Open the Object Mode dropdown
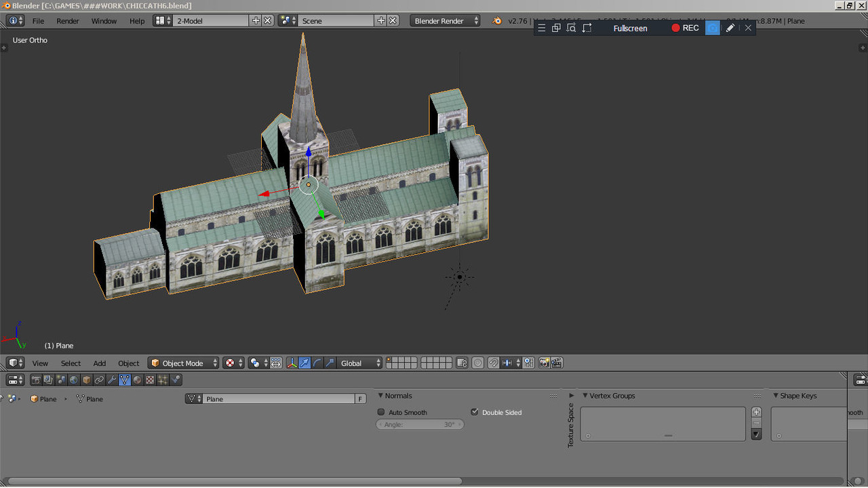The width and height of the screenshot is (868, 488). pyautogui.click(x=184, y=363)
